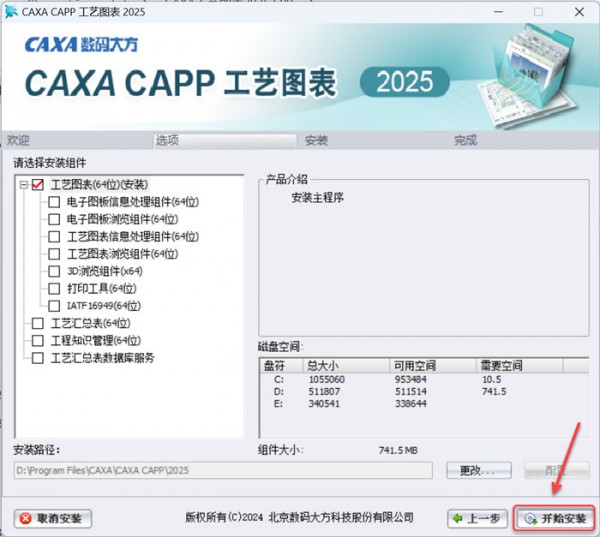Select the 工艺图表(64位)(安装) tree label
The height and width of the screenshot is (537, 600).
pyautogui.click(x=99, y=185)
